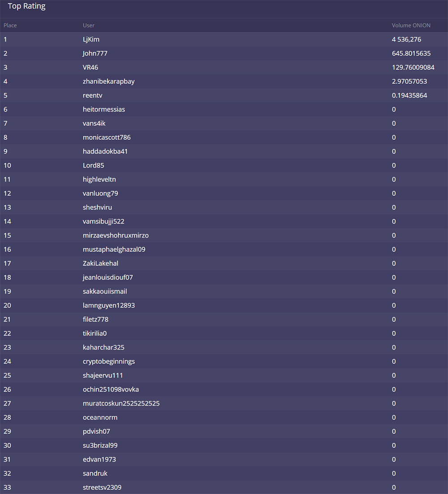Select volume value 645.8015635
448x494 pixels.
click(411, 53)
